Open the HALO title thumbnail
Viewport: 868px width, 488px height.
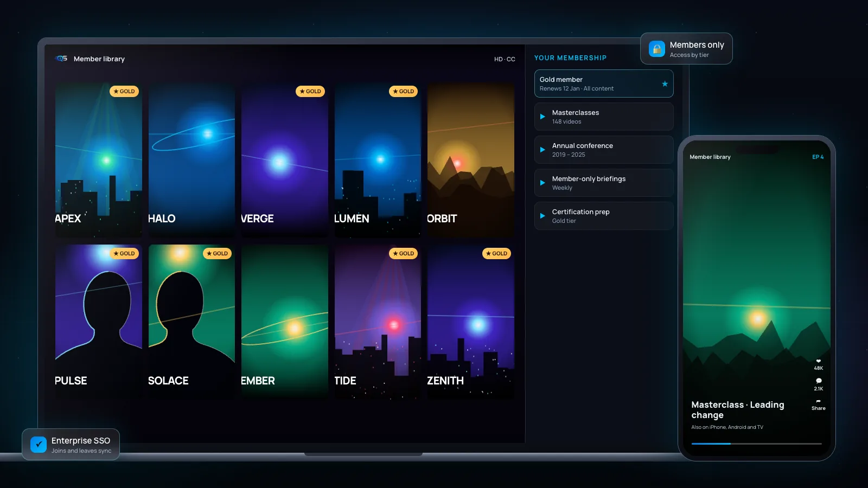192,160
